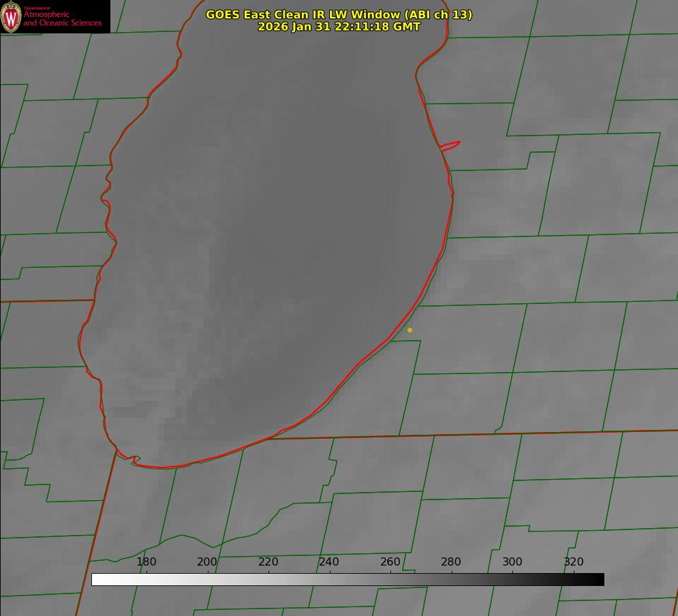The height and width of the screenshot is (616, 678).
Task: Click the 180 colorbar label
Action: (x=146, y=561)
